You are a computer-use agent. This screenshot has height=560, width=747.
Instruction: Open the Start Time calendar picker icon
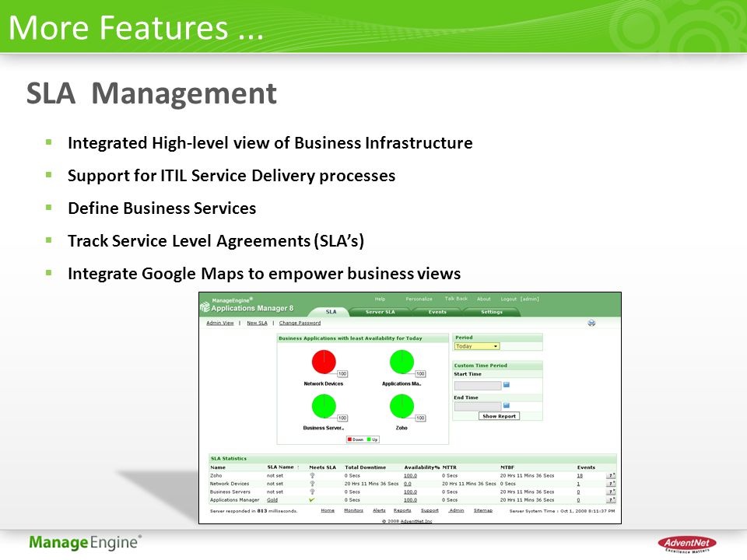point(507,385)
